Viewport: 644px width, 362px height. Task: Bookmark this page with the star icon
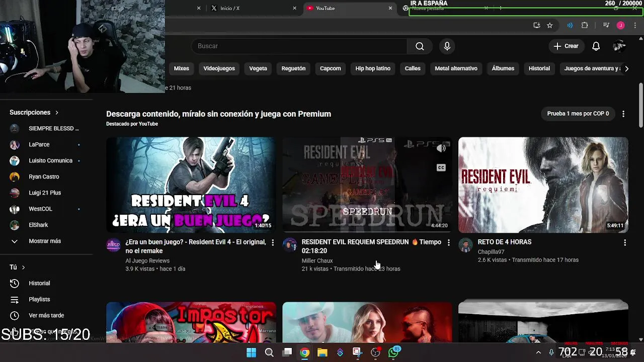click(x=550, y=26)
